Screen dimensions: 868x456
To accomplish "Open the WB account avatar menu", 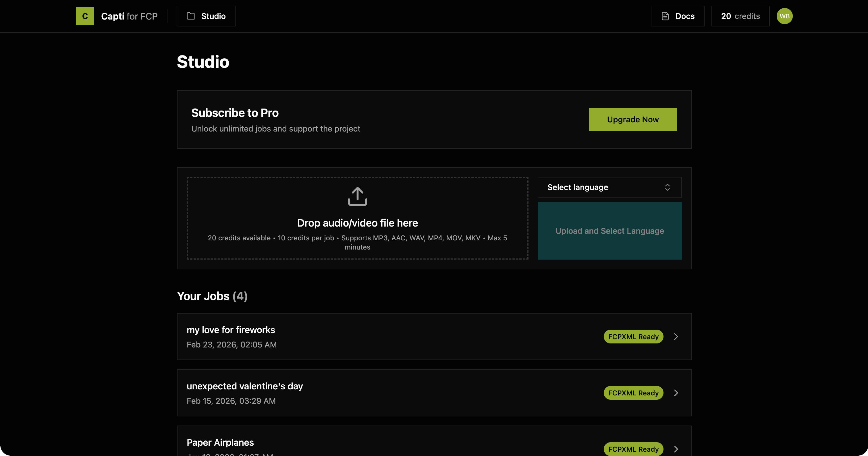I will pyautogui.click(x=785, y=16).
